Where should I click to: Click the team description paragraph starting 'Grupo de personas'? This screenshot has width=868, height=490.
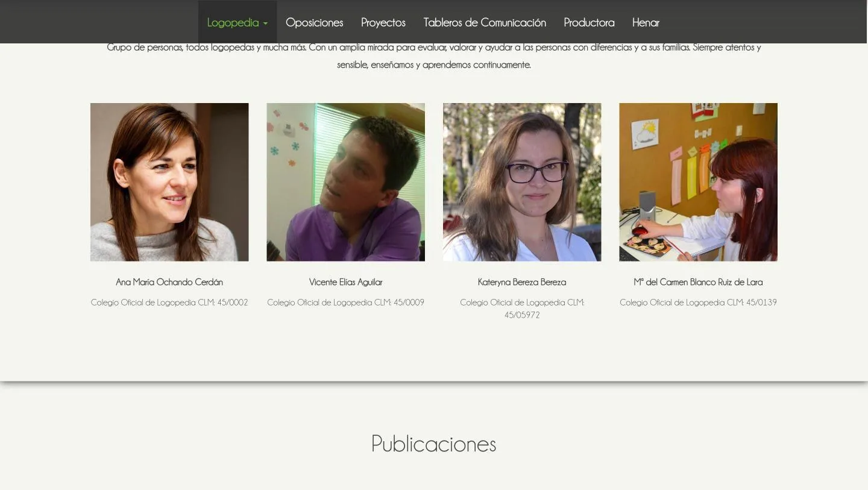(x=434, y=56)
